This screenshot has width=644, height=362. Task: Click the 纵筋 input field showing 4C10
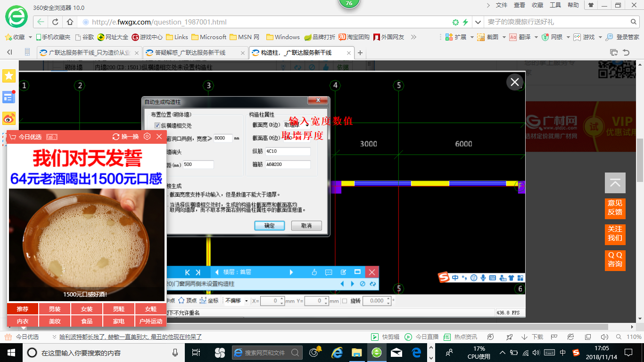pyautogui.click(x=288, y=151)
